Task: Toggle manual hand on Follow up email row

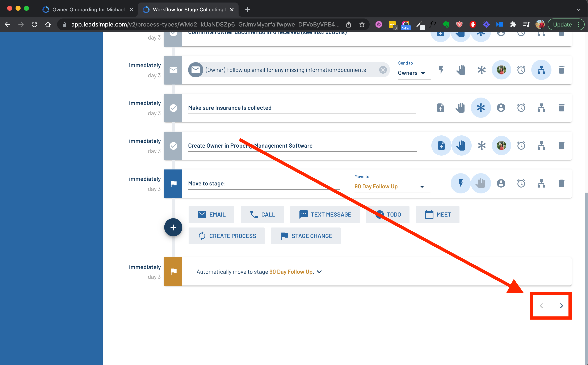Action: 461,70
